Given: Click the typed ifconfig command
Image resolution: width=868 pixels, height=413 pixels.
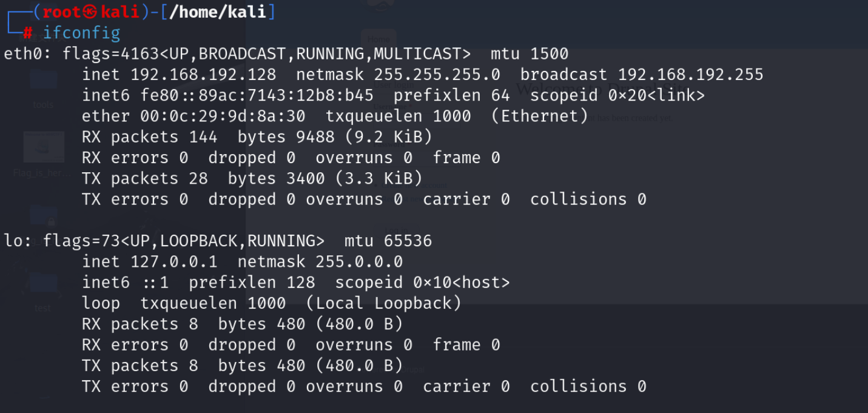Looking at the screenshot, I should pos(81,33).
